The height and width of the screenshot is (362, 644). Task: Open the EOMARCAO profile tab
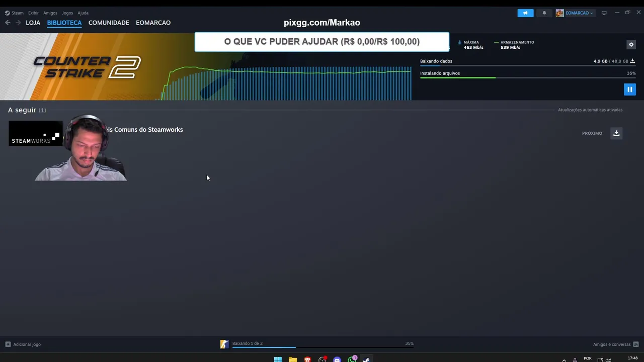(x=153, y=23)
